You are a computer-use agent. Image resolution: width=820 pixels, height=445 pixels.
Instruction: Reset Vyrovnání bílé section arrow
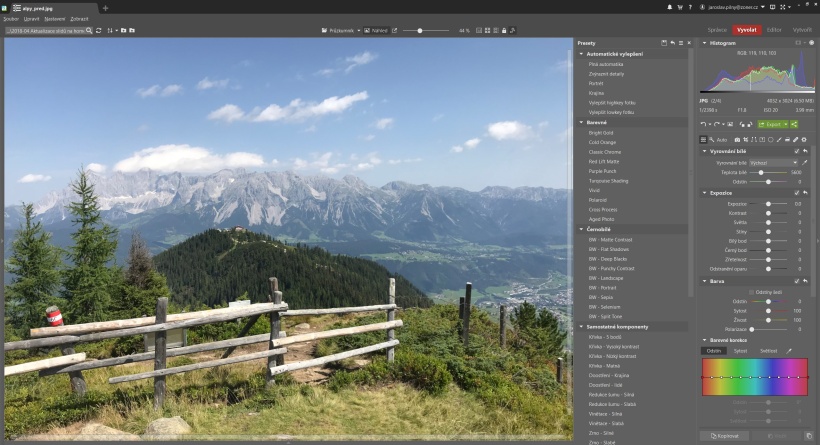click(805, 151)
